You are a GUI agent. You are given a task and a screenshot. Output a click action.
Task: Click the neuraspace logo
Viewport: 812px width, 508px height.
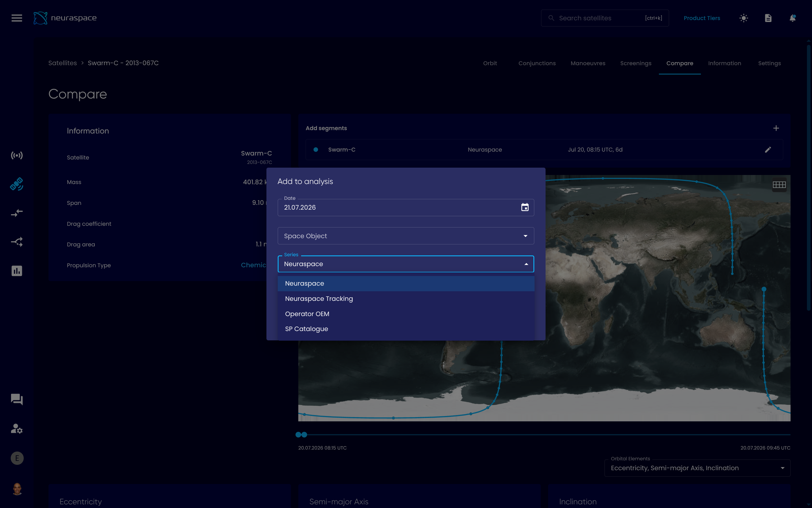(65, 18)
